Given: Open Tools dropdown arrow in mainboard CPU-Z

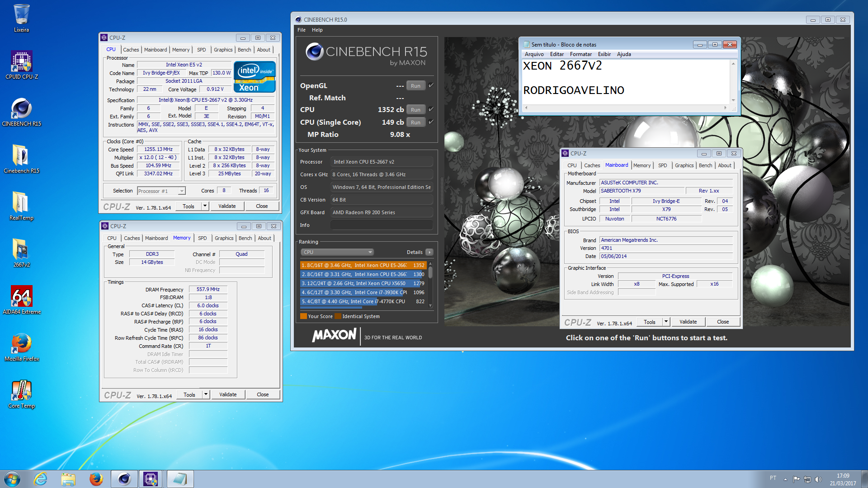Looking at the screenshot, I should click(666, 322).
